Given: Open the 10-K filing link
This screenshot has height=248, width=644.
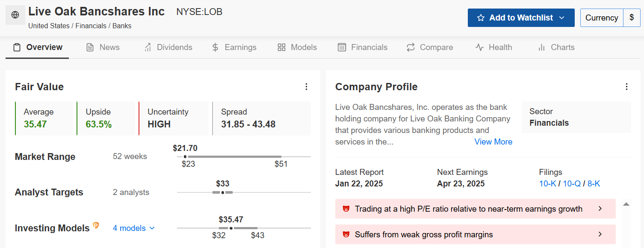Looking at the screenshot, I should click(x=548, y=184).
